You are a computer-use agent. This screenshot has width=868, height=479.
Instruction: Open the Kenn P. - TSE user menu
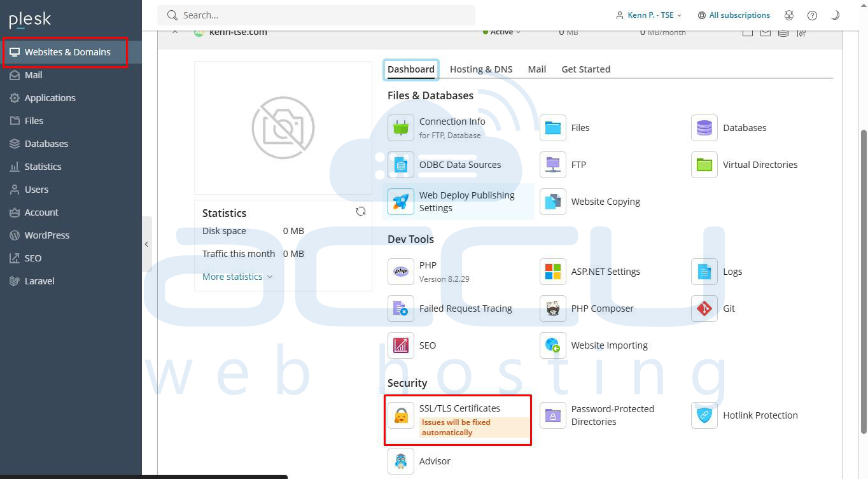(648, 15)
